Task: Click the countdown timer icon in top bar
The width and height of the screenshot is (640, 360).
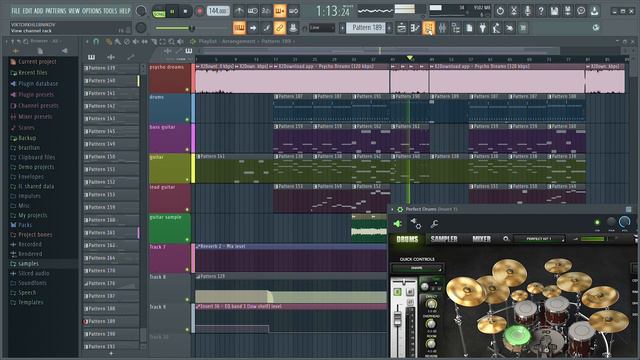Action: (x=500, y=11)
